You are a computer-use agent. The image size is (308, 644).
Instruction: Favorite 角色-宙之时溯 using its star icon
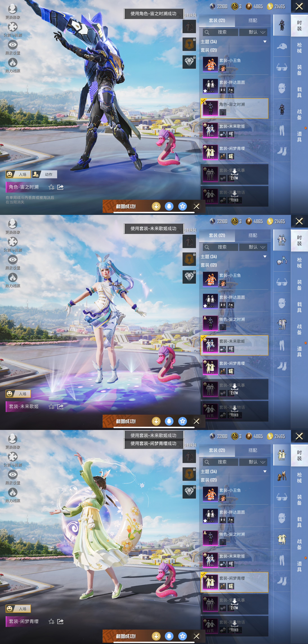(x=51, y=187)
